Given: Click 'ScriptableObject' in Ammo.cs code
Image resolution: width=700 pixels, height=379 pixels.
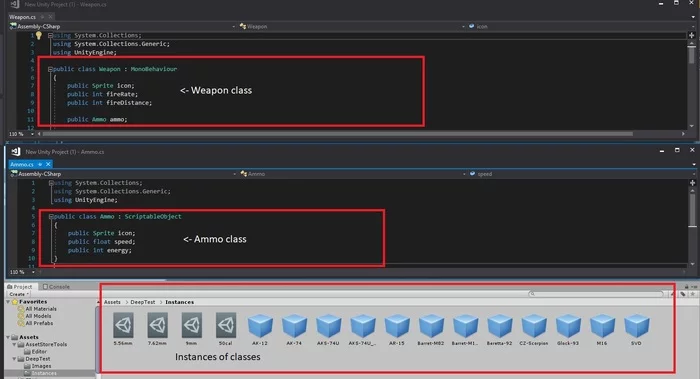Looking at the screenshot, I should (153, 217).
